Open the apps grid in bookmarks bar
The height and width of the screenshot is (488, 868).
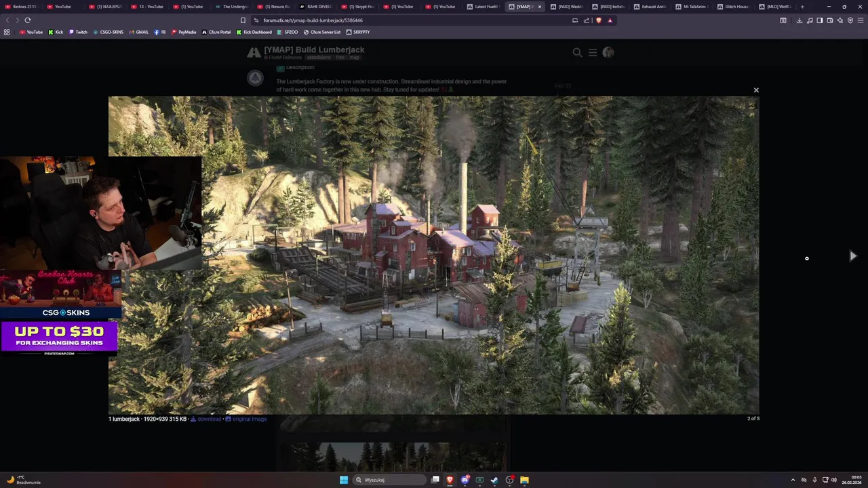tap(7, 32)
